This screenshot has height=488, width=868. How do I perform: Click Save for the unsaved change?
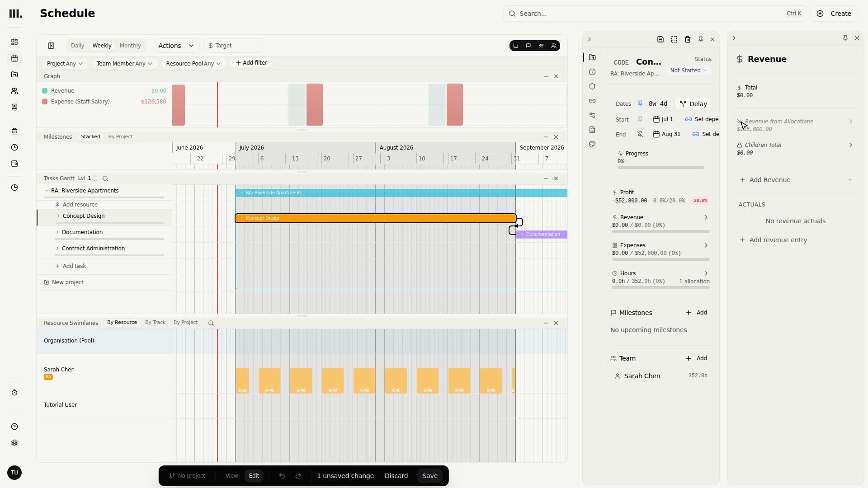coord(430,476)
